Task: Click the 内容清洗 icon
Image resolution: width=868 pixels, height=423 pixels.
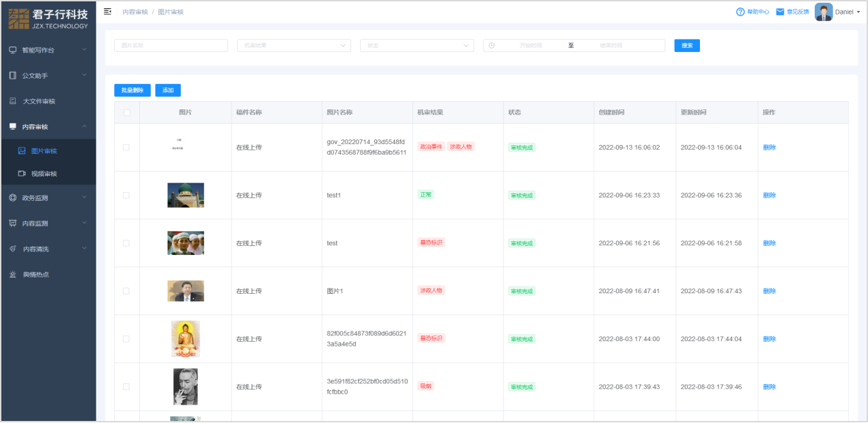Action: [13, 249]
